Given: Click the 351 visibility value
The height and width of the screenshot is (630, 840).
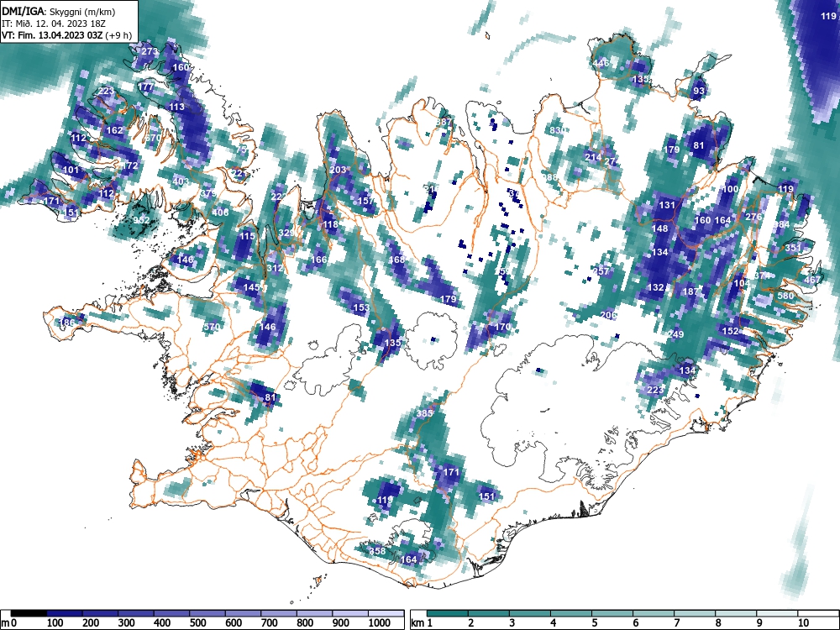Looking at the screenshot, I should (793, 248).
